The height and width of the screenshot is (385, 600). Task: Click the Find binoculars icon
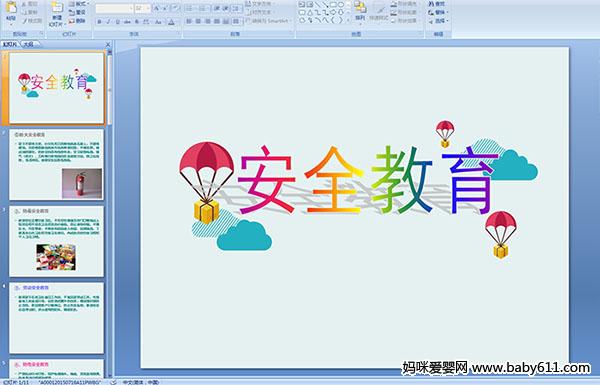[x=431, y=4]
